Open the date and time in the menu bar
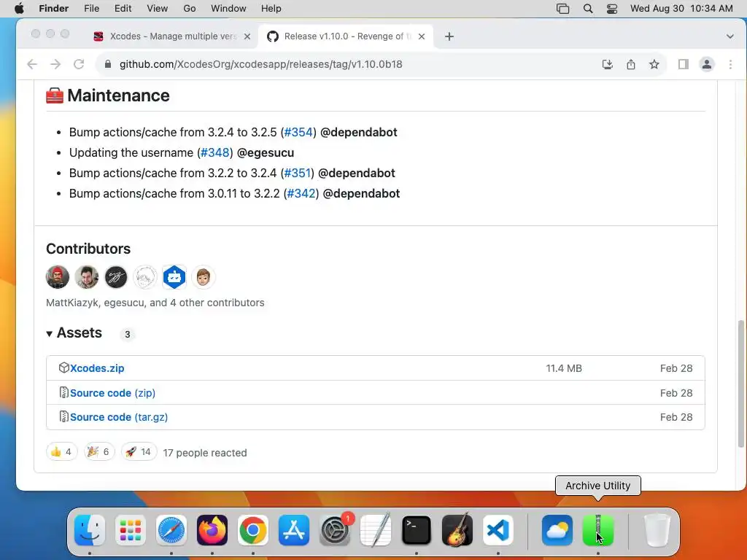This screenshot has height=560, width=747. pyautogui.click(x=681, y=9)
